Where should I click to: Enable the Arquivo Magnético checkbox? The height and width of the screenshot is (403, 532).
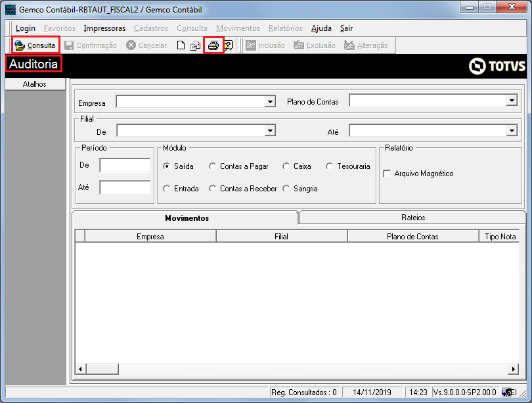point(387,174)
